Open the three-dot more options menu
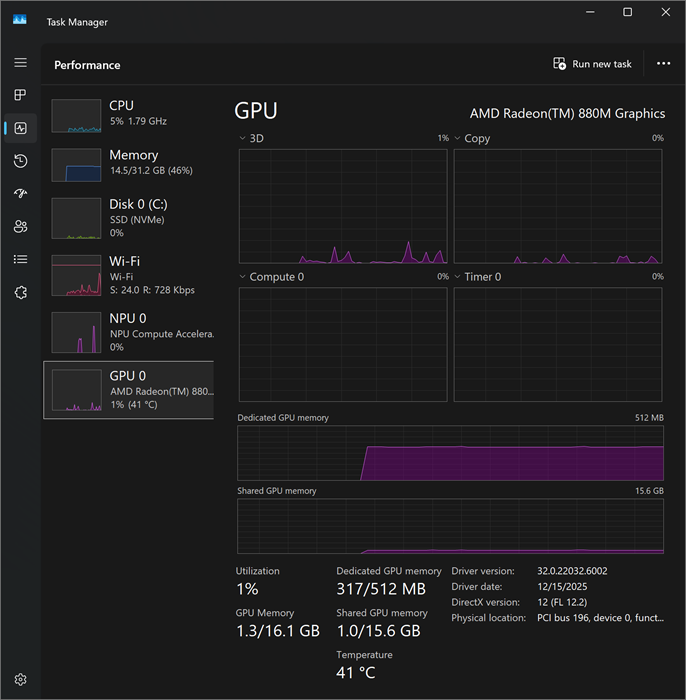Viewport: 686px width, 700px height. 663,64
